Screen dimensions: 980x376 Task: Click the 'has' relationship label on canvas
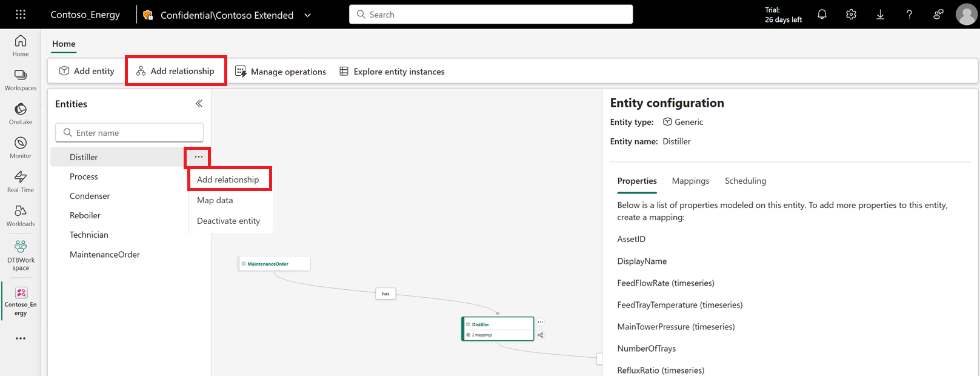click(x=385, y=294)
